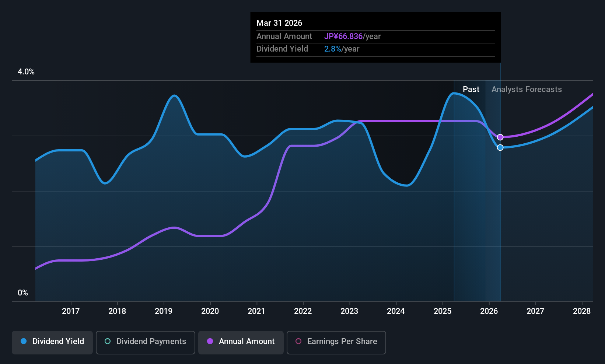Click the purple Annual Amount data point marker

click(x=500, y=137)
